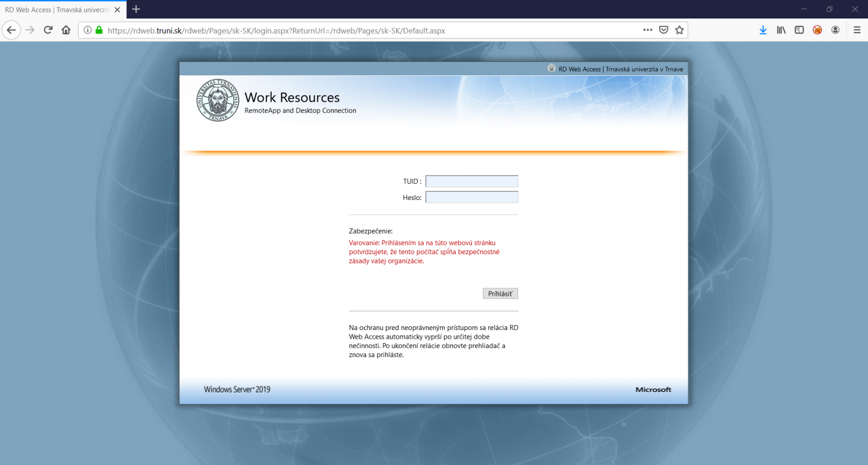The image size is (868, 465).
Task: Open the Library bookmarks and history menu
Action: pos(781,30)
